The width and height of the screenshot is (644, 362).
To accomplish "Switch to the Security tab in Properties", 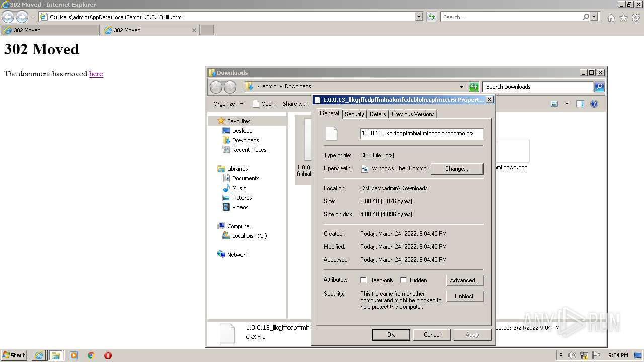I will 354,114.
